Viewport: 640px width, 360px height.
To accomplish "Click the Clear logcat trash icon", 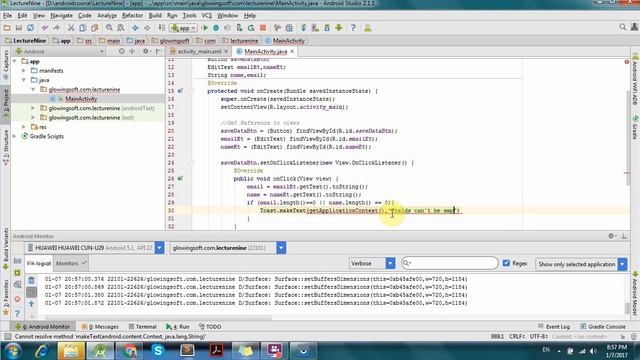I will (x=31, y=280).
